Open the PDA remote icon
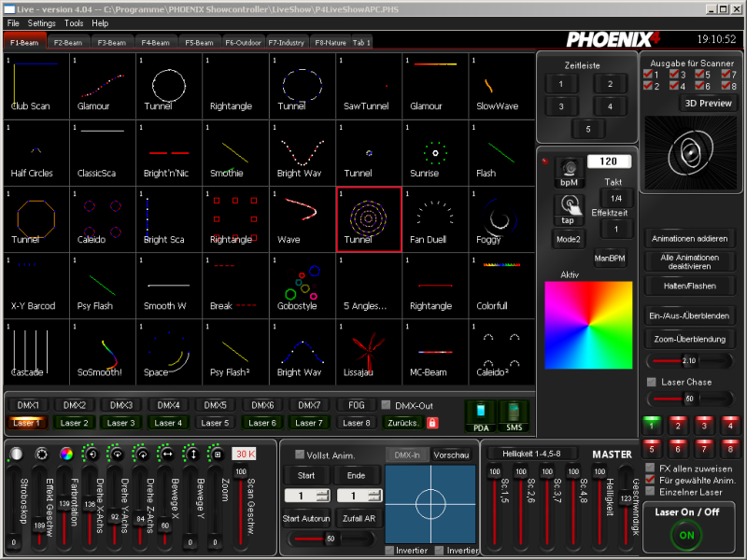This screenshot has height=560, width=747. pyautogui.click(x=481, y=416)
